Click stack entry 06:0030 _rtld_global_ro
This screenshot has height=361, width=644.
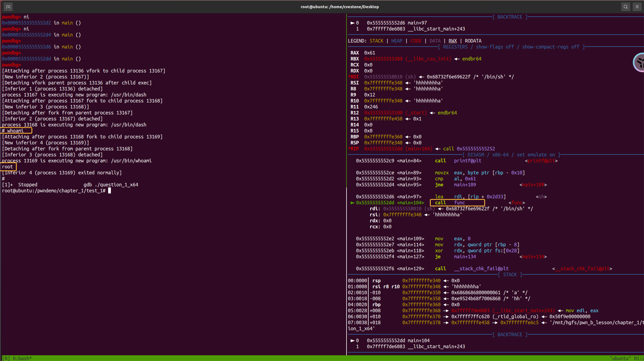(x=469, y=317)
